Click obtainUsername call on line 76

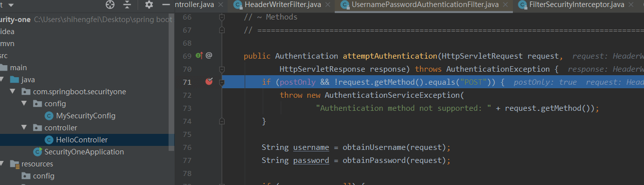point(374,147)
